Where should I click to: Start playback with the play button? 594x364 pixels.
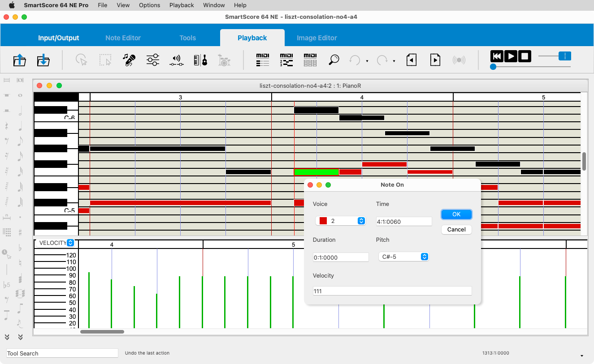(511, 56)
